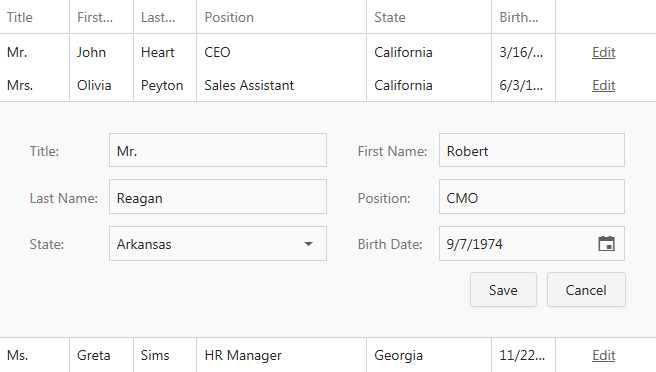The image size is (656, 372).
Task: Click the truncated First... column header
Action: [x=102, y=17]
